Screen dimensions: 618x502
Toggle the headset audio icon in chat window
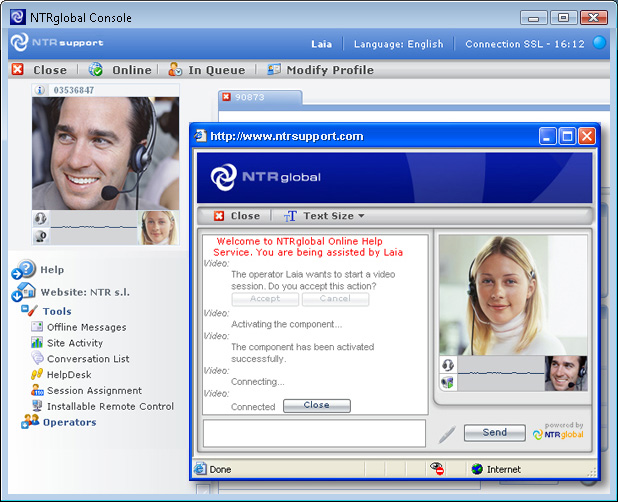click(x=447, y=365)
